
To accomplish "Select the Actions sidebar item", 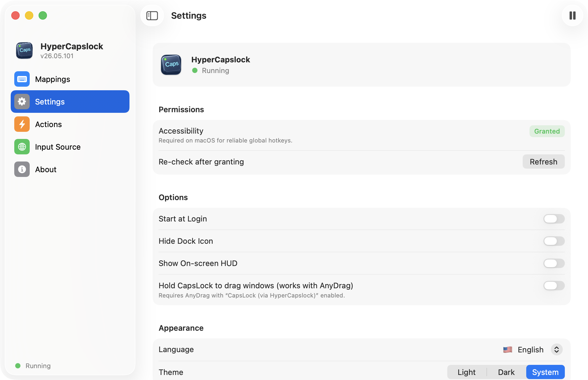I will (70, 124).
